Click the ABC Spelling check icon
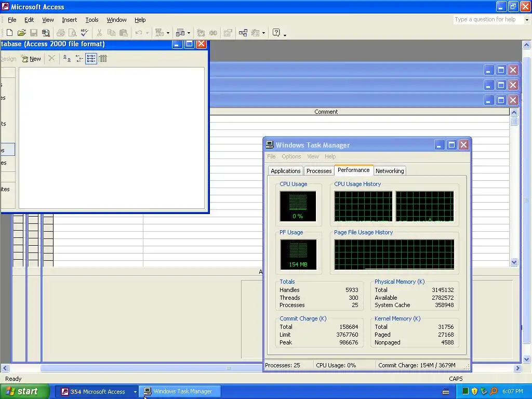Image resolution: width=532 pixels, height=399 pixels. click(84, 33)
